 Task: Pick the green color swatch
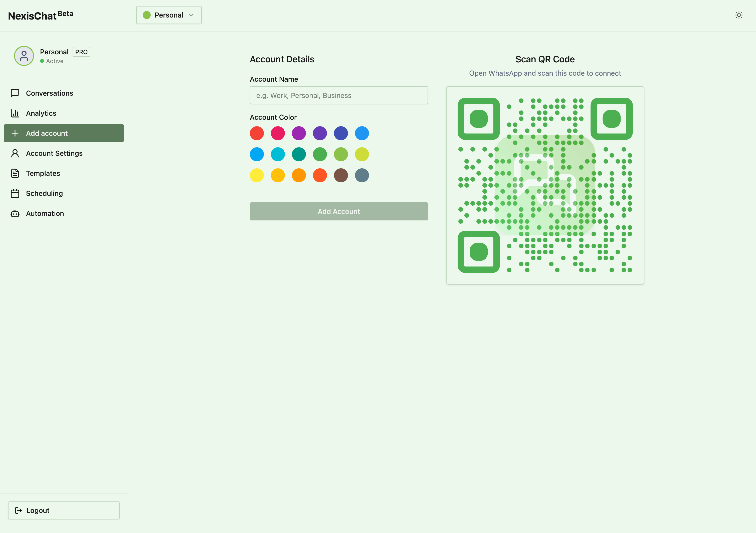pos(320,155)
